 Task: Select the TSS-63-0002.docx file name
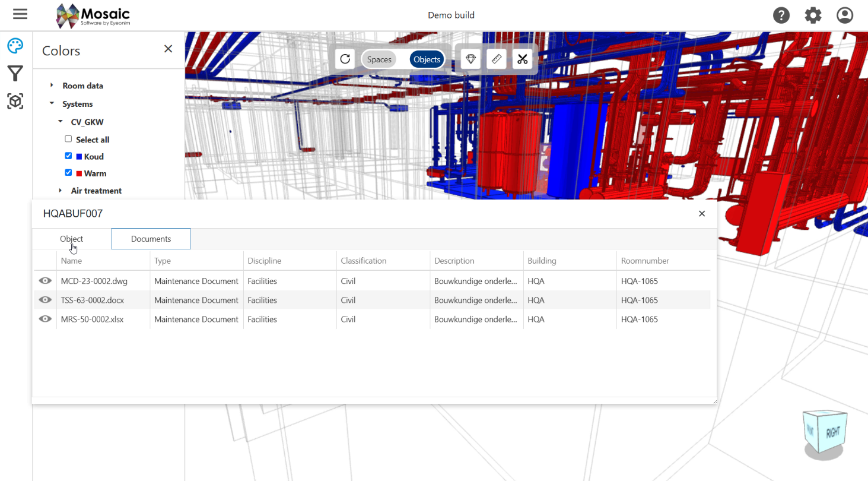pos(93,300)
